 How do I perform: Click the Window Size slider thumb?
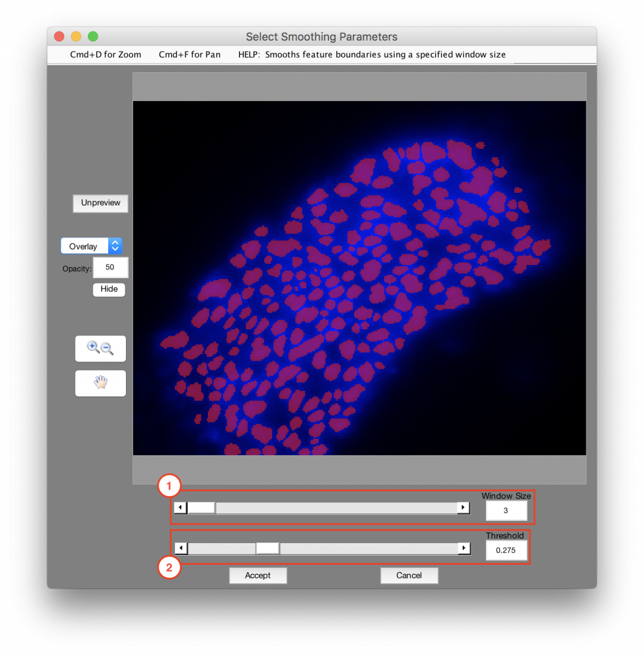[x=201, y=508]
